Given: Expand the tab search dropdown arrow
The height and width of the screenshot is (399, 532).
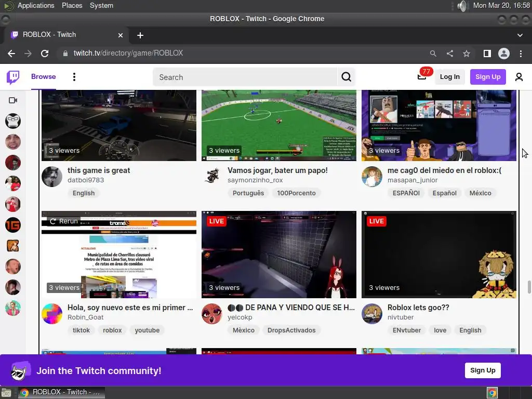Looking at the screenshot, I should pos(520,35).
